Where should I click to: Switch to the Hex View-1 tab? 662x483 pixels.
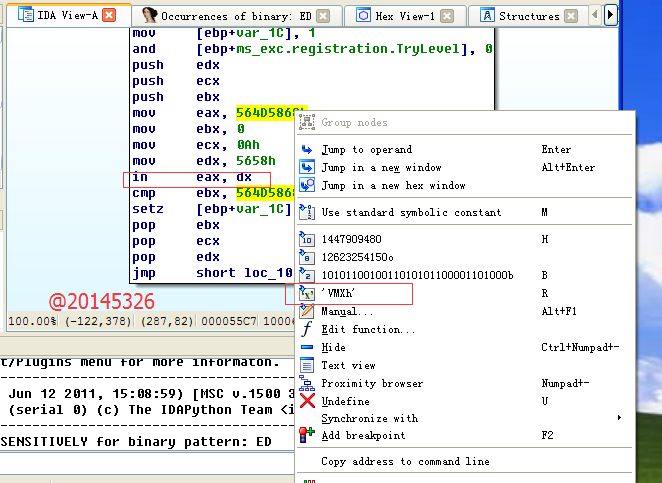404,16
